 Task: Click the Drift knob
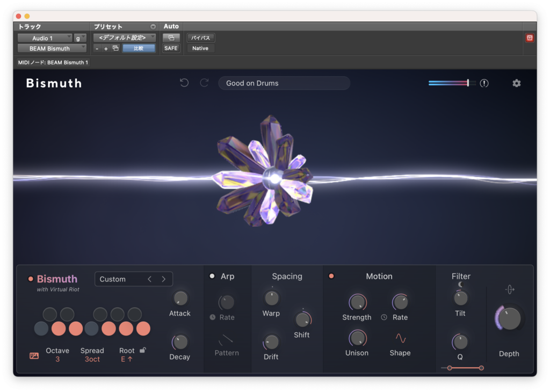pos(271,342)
